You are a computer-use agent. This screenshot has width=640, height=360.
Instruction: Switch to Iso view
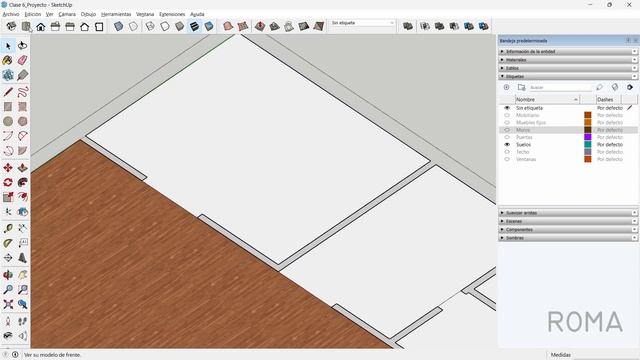pyautogui.click(x=11, y=27)
